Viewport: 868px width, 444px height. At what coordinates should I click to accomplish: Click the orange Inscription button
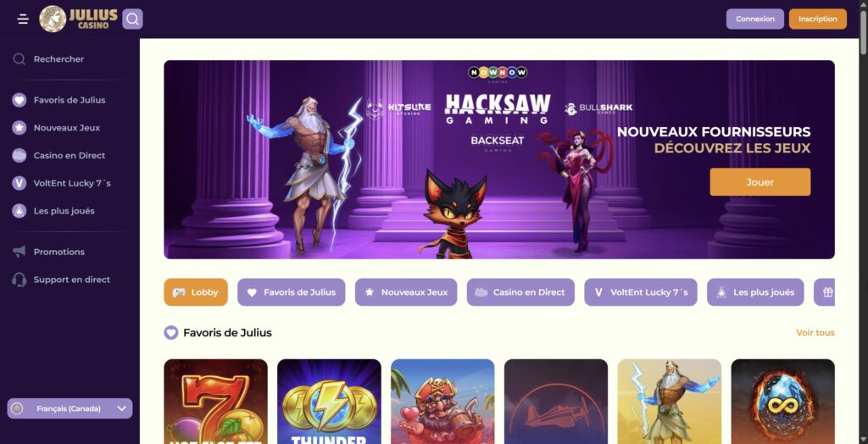(818, 19)
